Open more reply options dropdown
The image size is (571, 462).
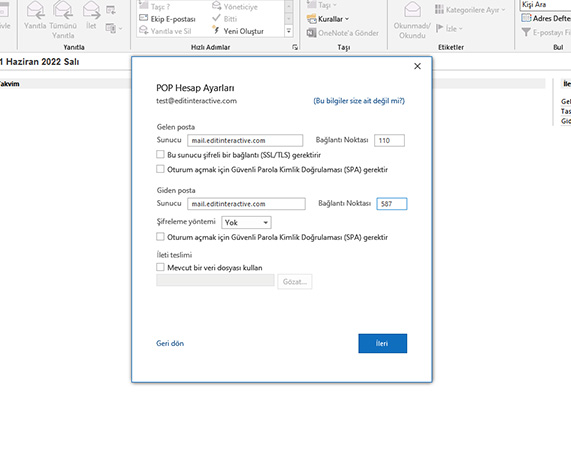[x=113, y=28]
